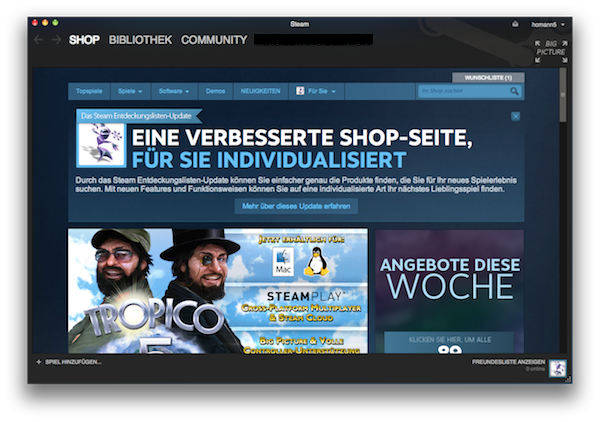
Task: Open the WUNSCHLISTE (1) tab
Action: pos(488,78)
